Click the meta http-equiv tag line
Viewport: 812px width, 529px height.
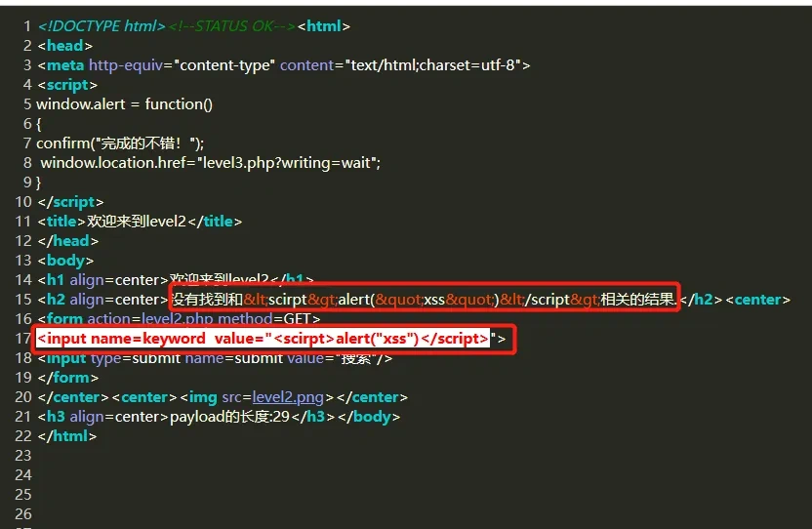[x=284, y=65]
